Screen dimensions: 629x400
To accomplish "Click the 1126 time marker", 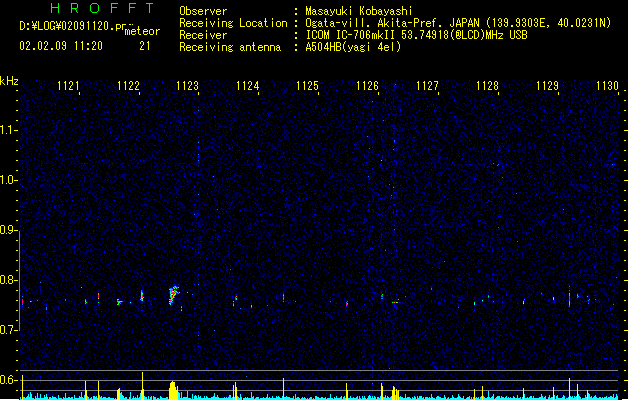I will click(x=367, y=86).
